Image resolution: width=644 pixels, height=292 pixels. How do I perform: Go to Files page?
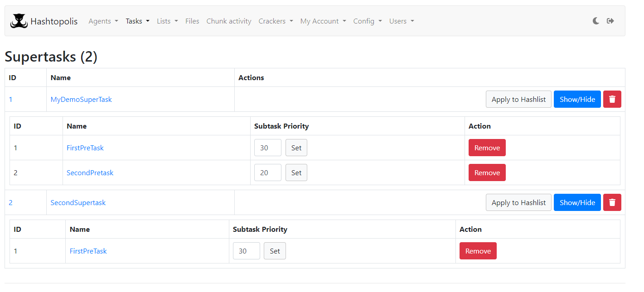(192, 21)
